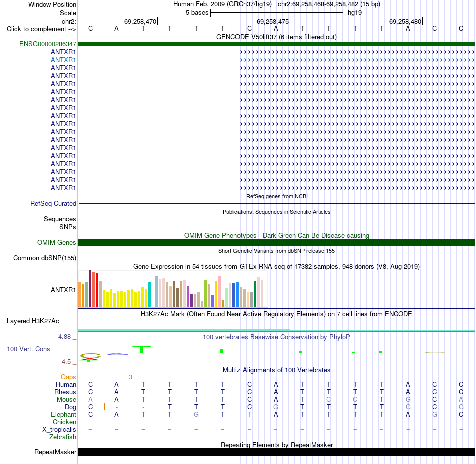The height and width of the screenshot is (464, 476).
Task: Select the Chicken species label
Action: pyautogui.click(x=64, y=422)
